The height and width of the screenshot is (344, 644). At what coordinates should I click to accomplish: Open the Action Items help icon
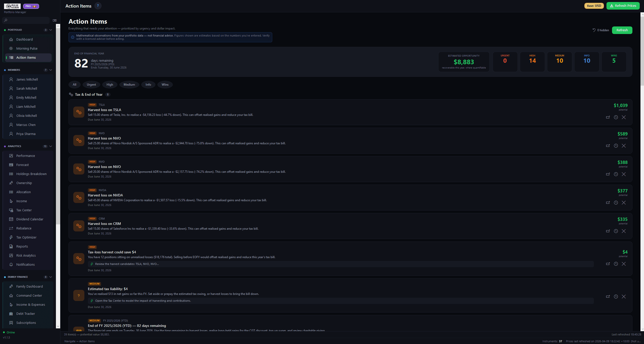(98, 6)
